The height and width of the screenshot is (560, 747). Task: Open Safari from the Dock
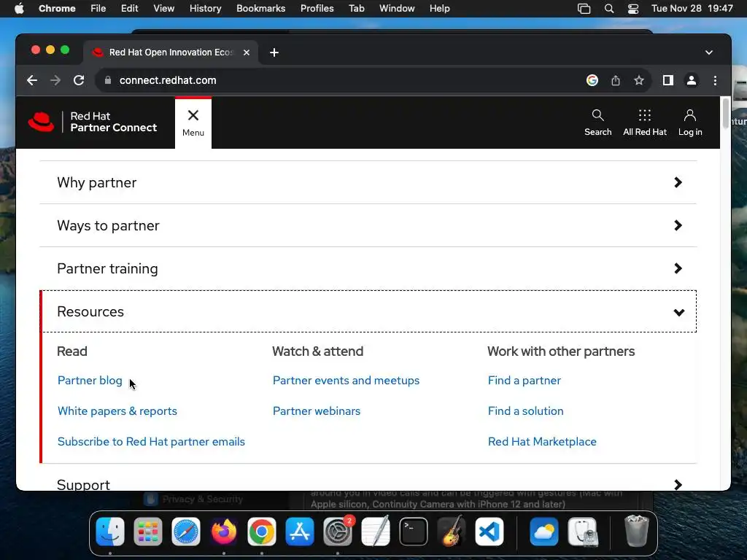[x=186, y=532]
